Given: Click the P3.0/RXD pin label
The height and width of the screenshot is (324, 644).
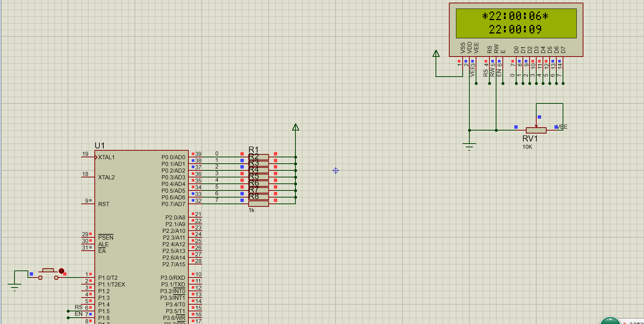Looking at the screenshot, I should coord(173,278).
